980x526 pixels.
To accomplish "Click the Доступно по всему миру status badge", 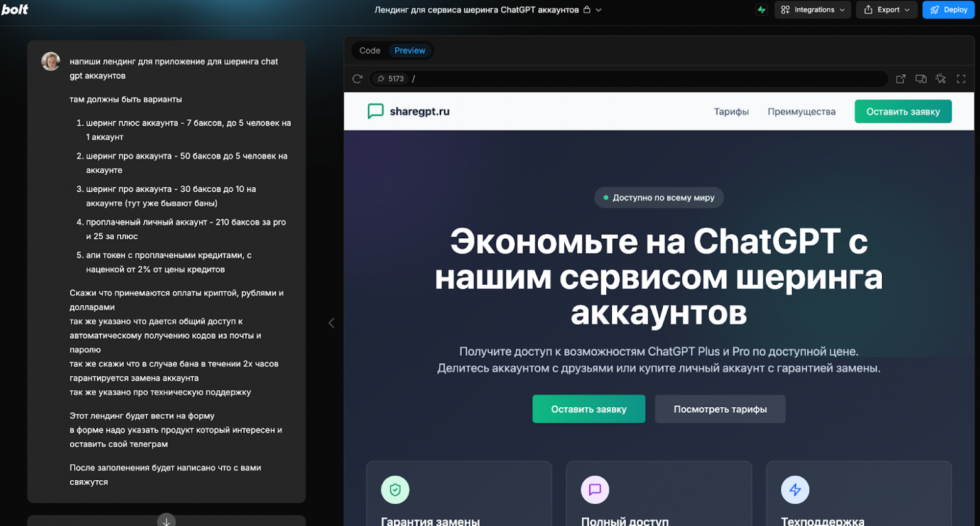I will pos(659,197).
